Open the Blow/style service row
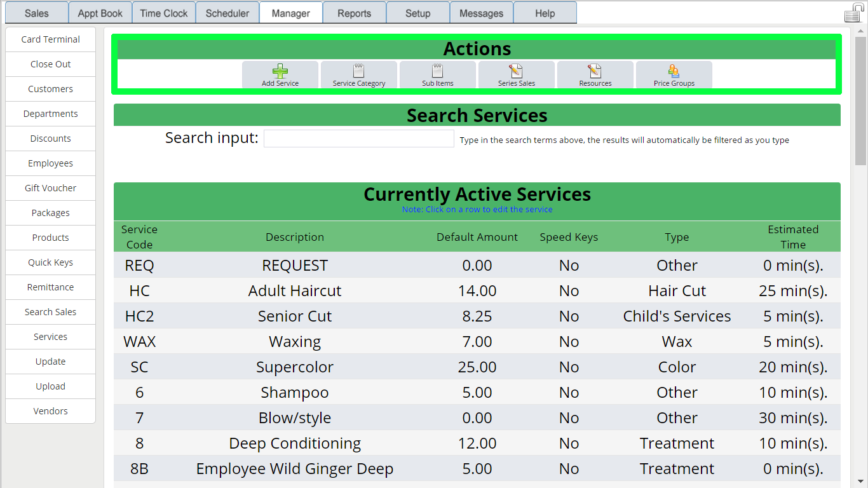Viewport: 868px width, 488px height. point(477,417)
